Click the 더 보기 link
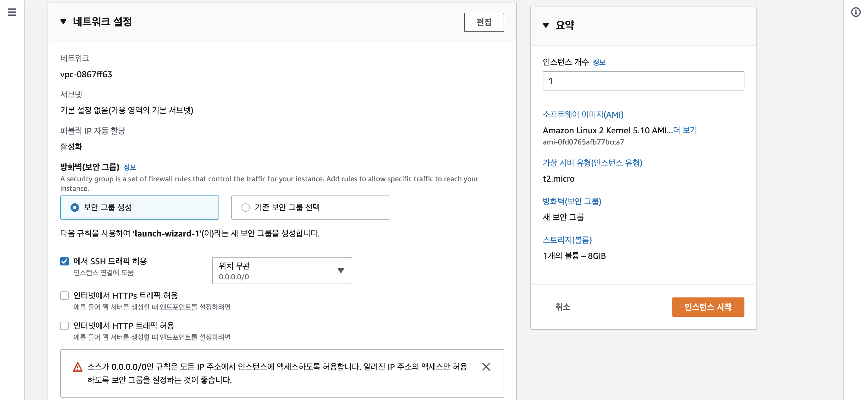 pos(685,130)
